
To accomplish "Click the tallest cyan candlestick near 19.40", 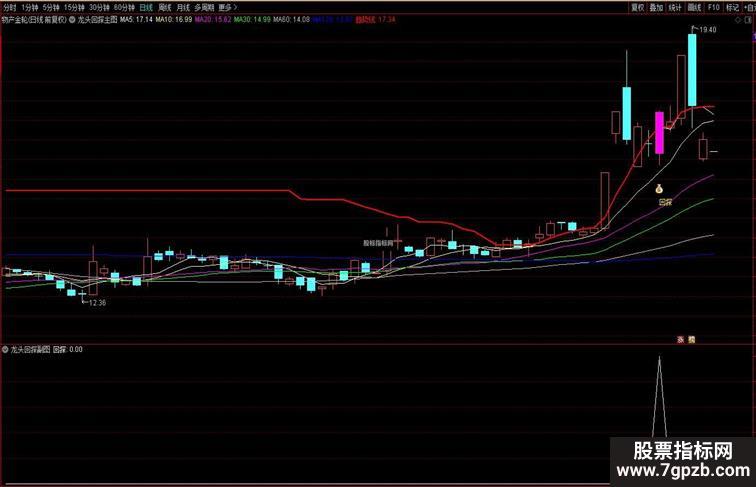I will [692, 70].
